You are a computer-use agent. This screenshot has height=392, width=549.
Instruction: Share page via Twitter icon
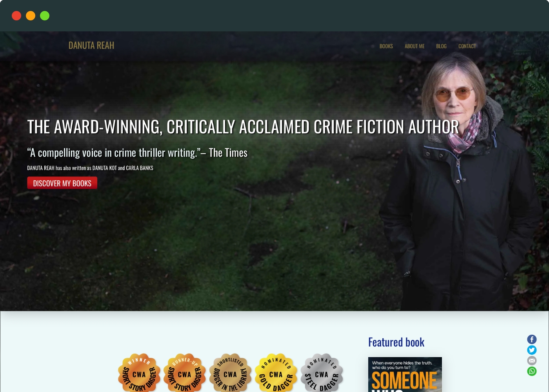pyautogui.click(x=532, y=350)
